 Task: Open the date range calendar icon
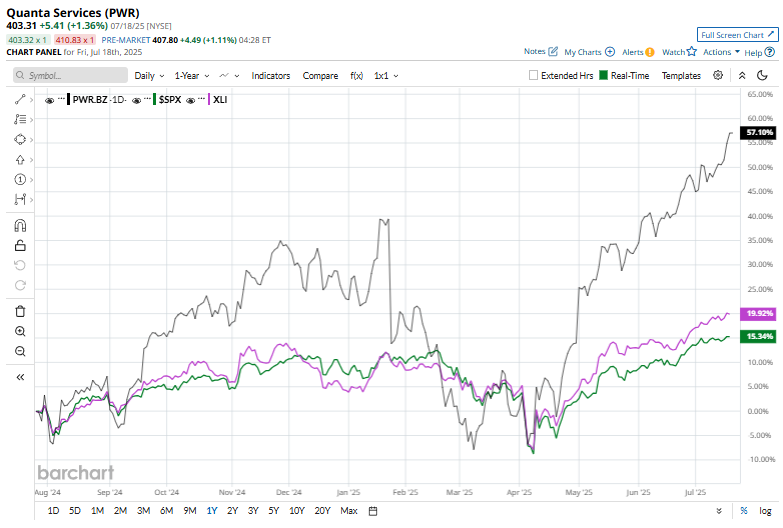(373, 511)
